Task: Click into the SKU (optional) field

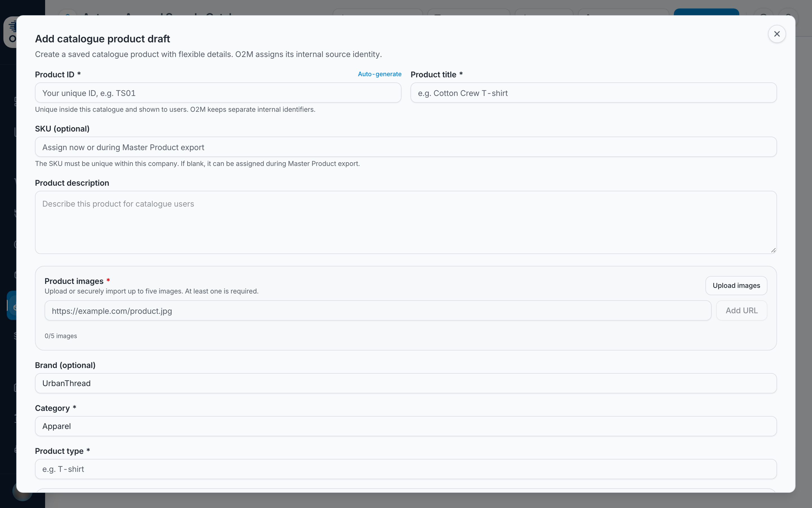Action: point(406,147)
